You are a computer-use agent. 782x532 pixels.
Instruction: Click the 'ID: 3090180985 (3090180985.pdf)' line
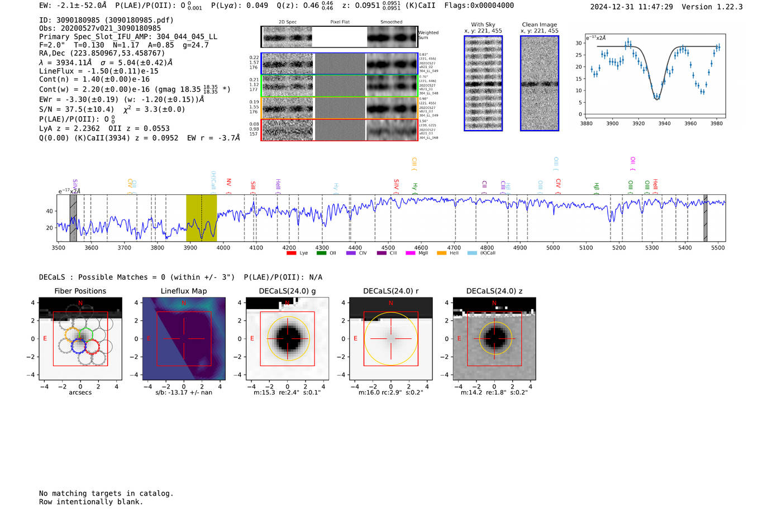point(106,20)
